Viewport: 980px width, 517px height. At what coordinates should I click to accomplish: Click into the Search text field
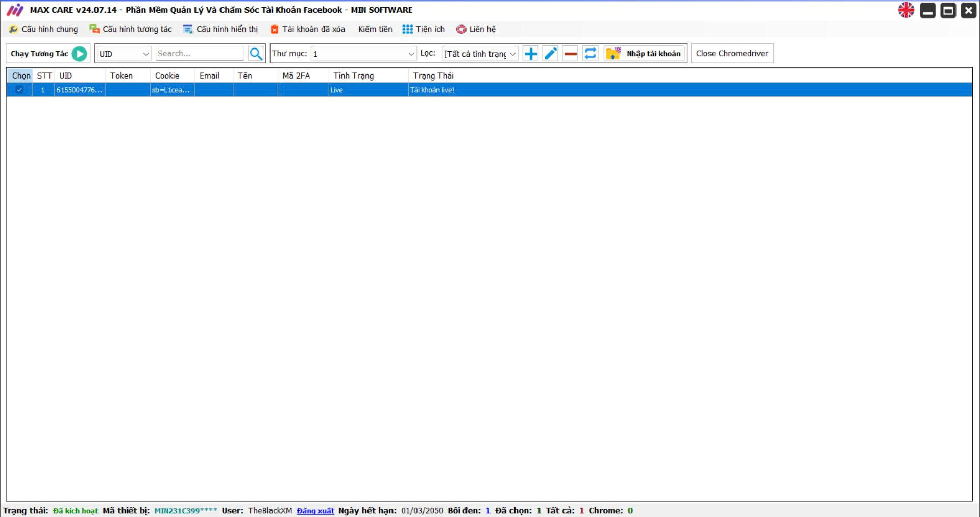[x=200, y=54]
